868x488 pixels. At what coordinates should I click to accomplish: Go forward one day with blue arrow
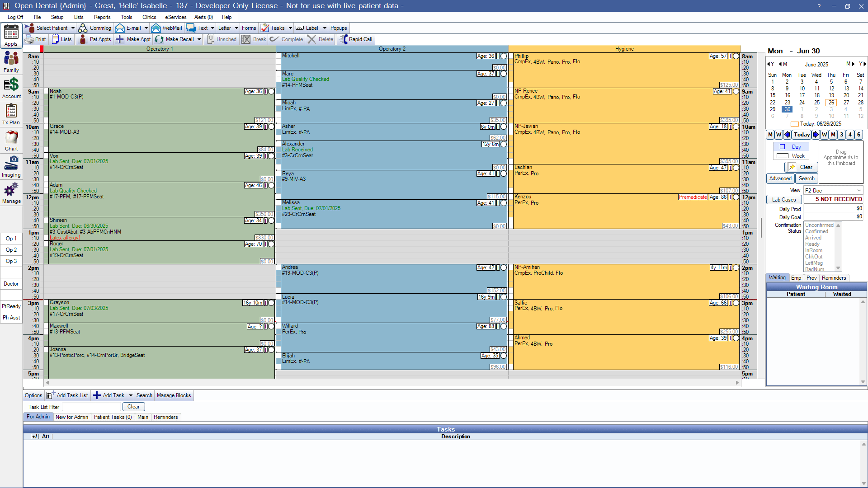[x=816, y=135]
